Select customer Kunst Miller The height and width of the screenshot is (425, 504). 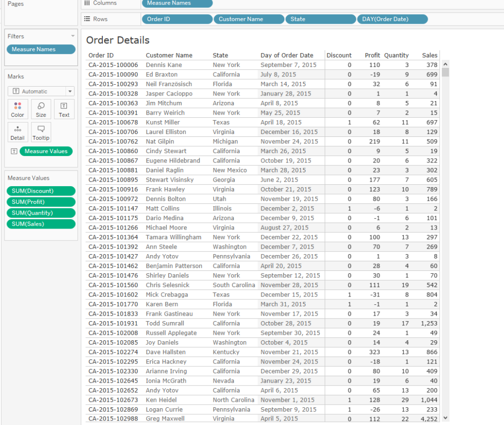[x=162, y=123]
